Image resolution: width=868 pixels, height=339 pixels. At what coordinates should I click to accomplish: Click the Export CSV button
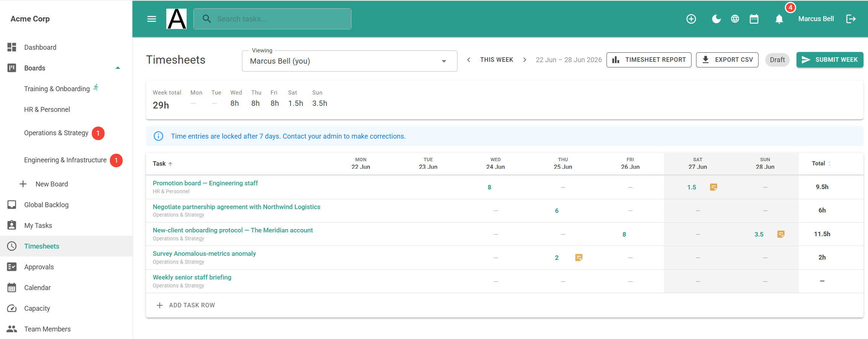[727, 60]
